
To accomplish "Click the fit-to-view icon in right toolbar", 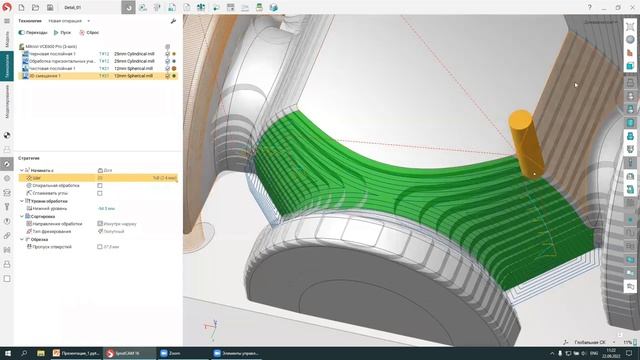I will tap(630, 27).
